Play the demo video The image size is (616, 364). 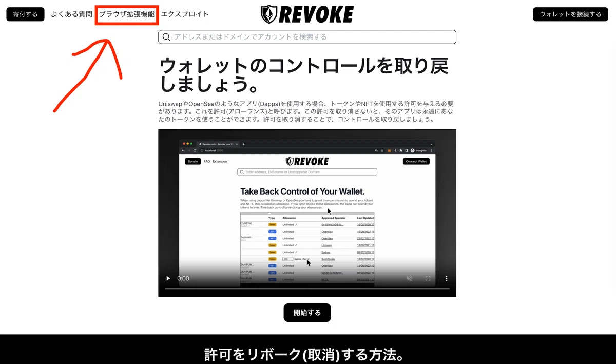tap(168, 278)
